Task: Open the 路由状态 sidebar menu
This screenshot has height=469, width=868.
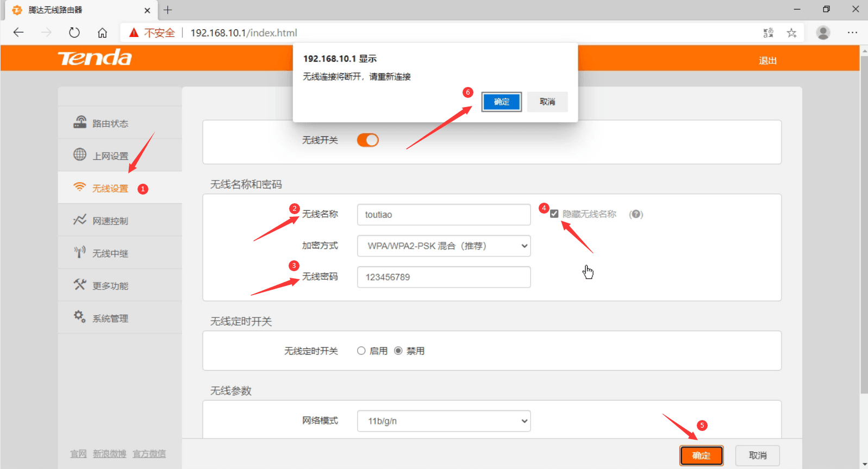Action: click(110, 123)
